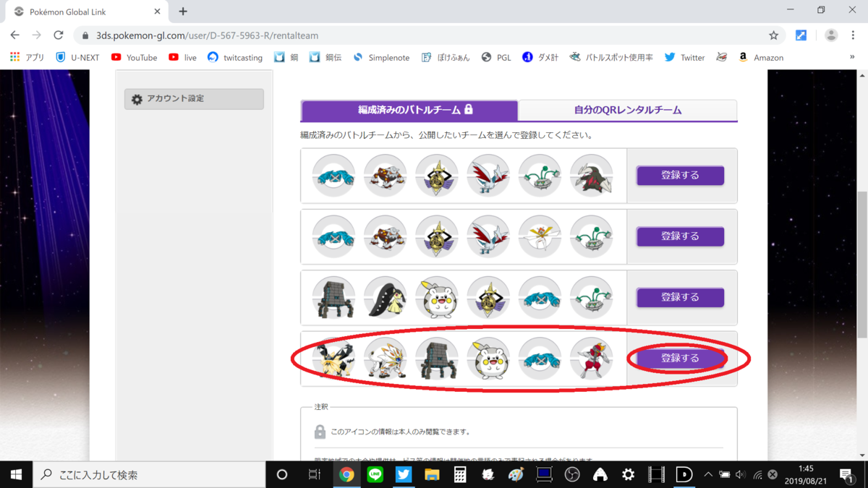Open the twitcasting bookmark
Image resolution: width=868 pixels, height=488 pixels.
coord(234,57)
